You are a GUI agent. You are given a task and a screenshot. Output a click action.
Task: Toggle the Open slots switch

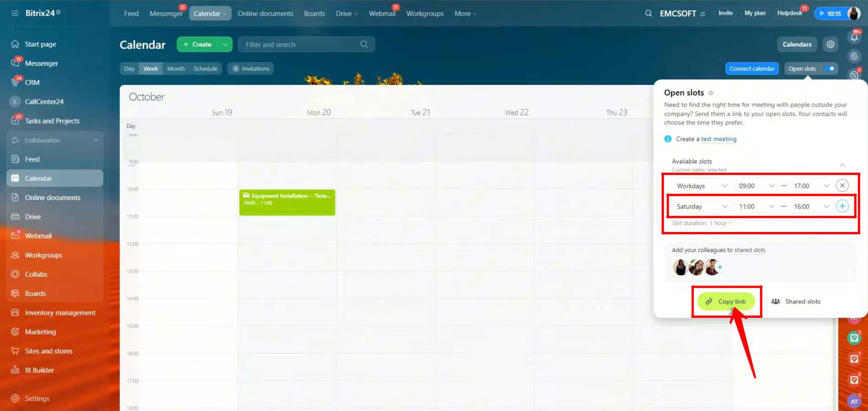point(830,68)
